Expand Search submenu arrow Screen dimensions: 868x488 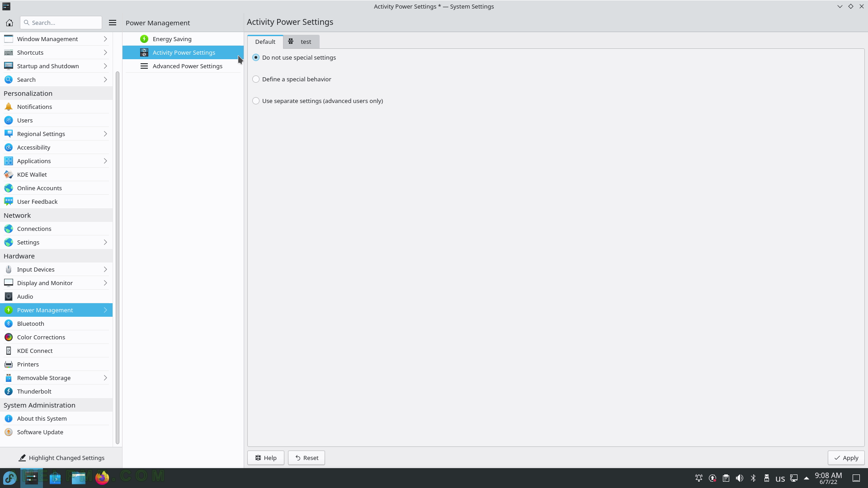point(105,80)
